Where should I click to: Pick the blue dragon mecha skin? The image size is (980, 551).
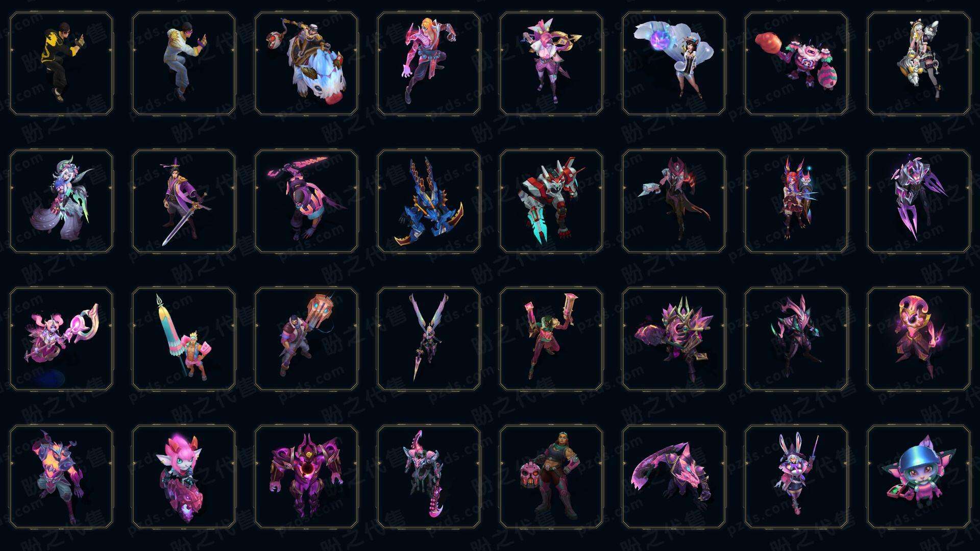point(429,201)
